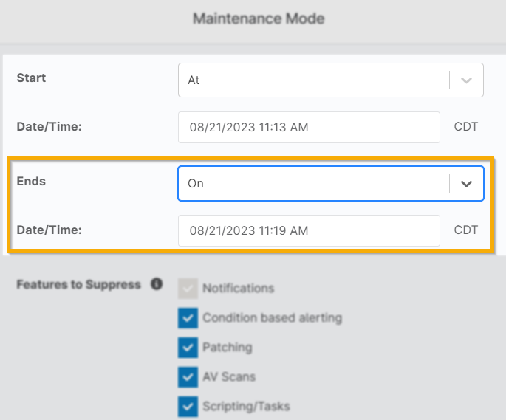Click the CDT timezone next to Ends date

(466, 230)
